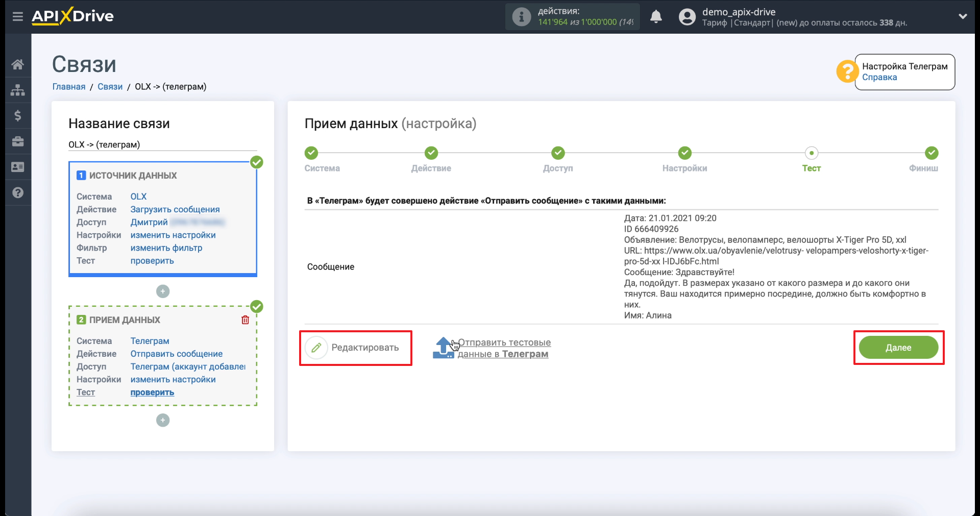This screenshot has width=980, height=516.
Task: Open the actions info icon
Action: point(521,17)
